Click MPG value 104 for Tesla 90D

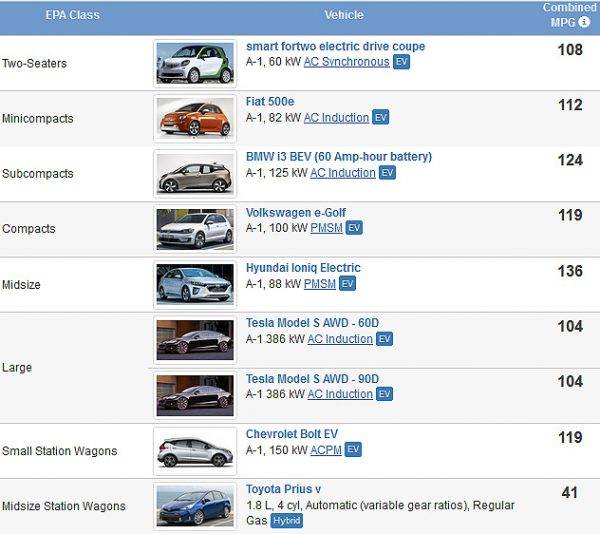click(570, 381)
